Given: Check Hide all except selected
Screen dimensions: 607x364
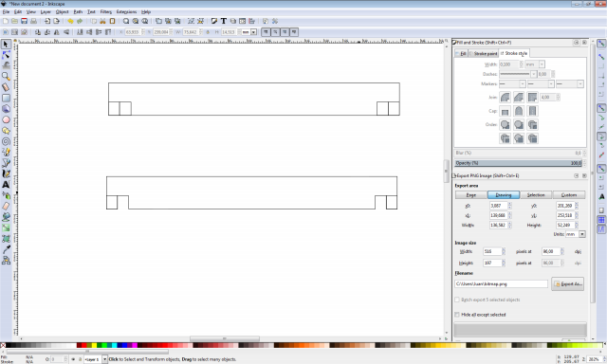Looking at the screenshot, I should click(x=457, y=315).
